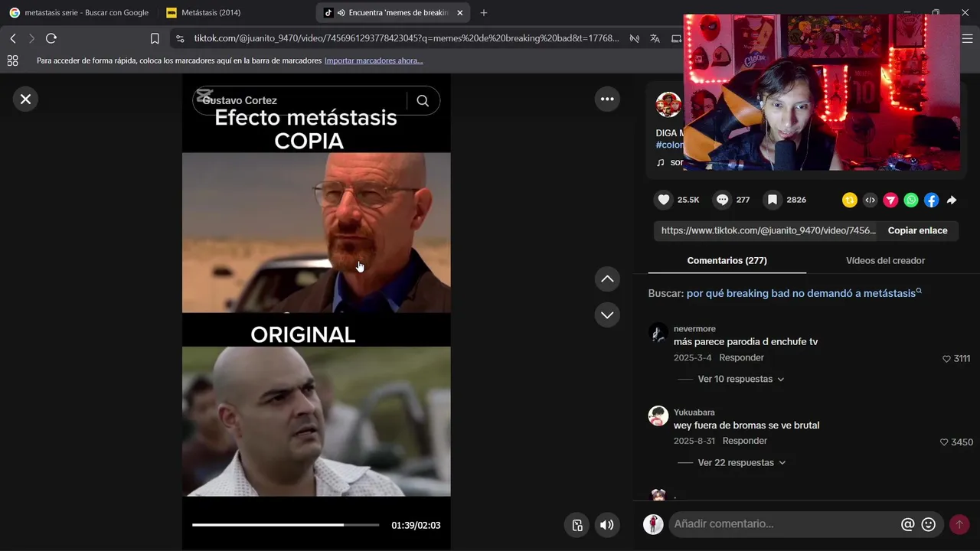980x551 pixels.
Task: Repost the video with the yellow repost icon
Action: pos(850,200)
